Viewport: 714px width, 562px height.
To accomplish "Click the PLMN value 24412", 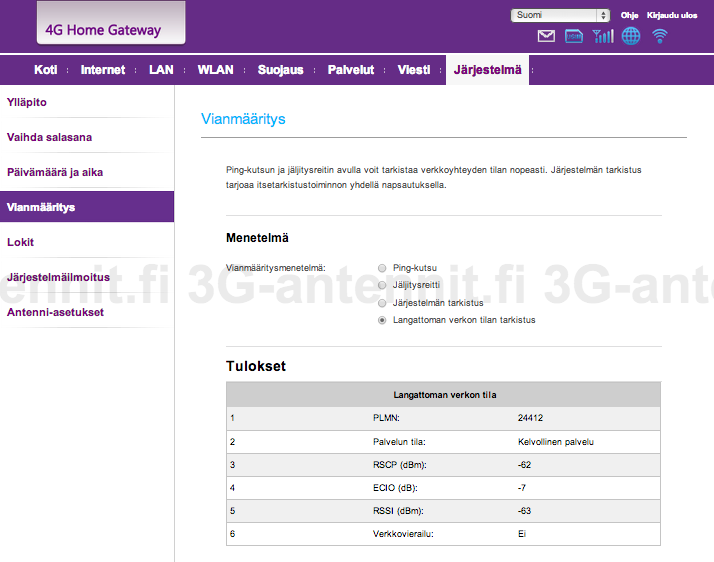I will coord(530,418).
